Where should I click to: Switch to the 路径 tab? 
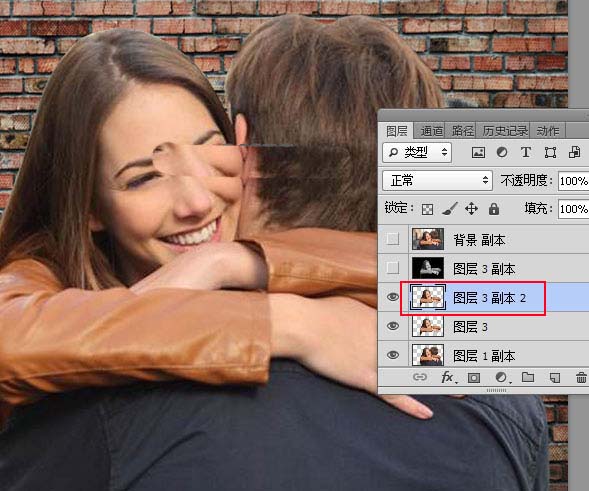click(x=462, y=131)
